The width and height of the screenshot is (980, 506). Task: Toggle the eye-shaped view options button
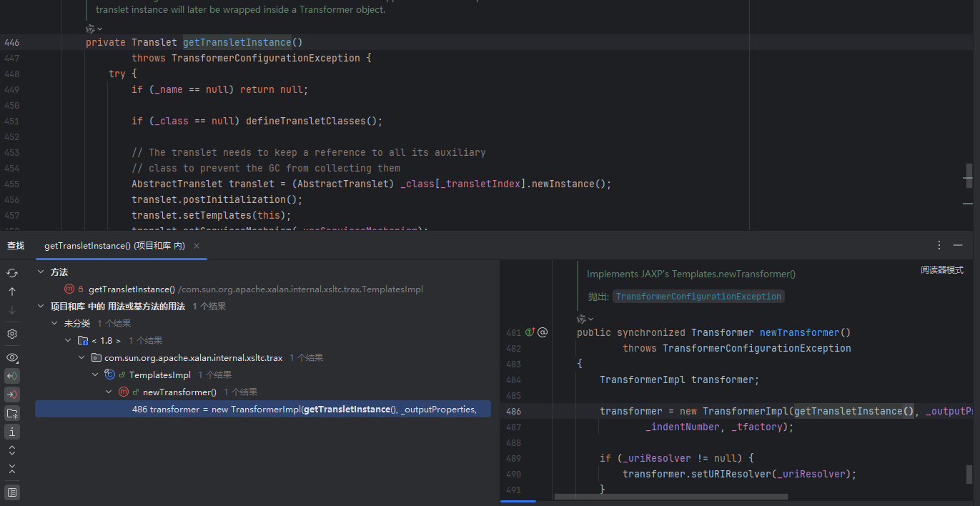(x=12, y=357)
